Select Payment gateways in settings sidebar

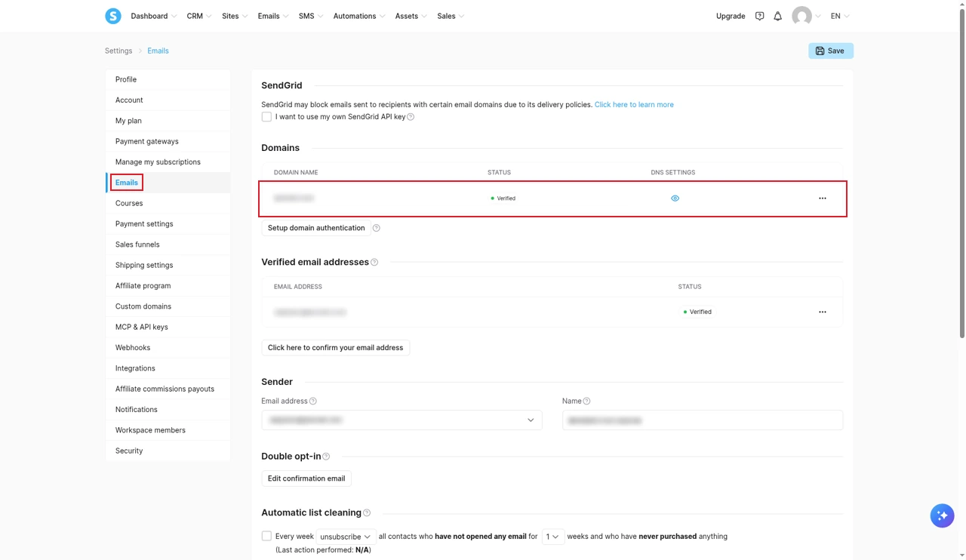[168, 141]
